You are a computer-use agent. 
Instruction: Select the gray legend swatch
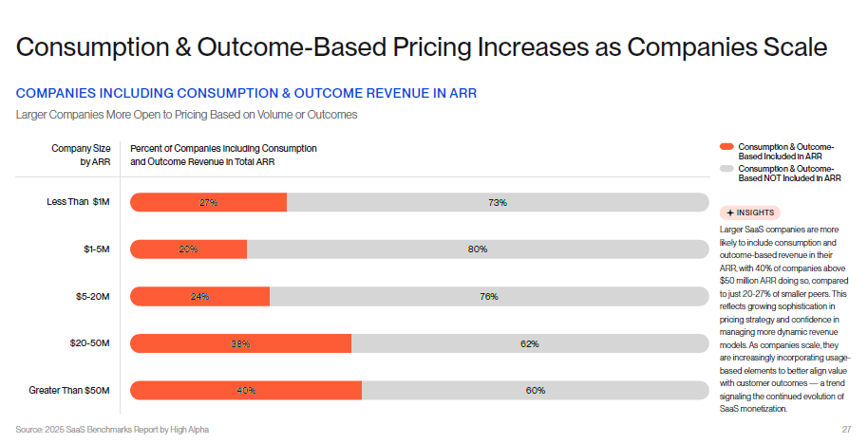[x=727, y=168]
